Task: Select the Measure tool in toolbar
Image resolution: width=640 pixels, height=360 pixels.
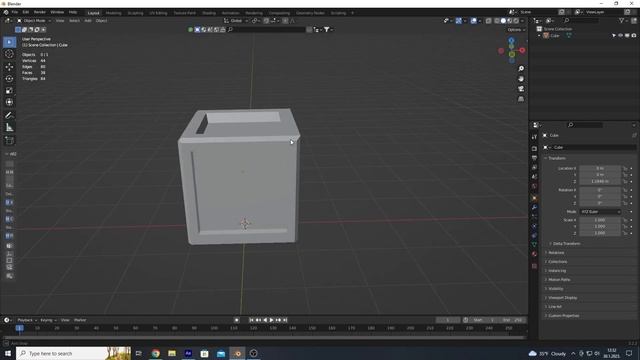Action: click(9, 127)
